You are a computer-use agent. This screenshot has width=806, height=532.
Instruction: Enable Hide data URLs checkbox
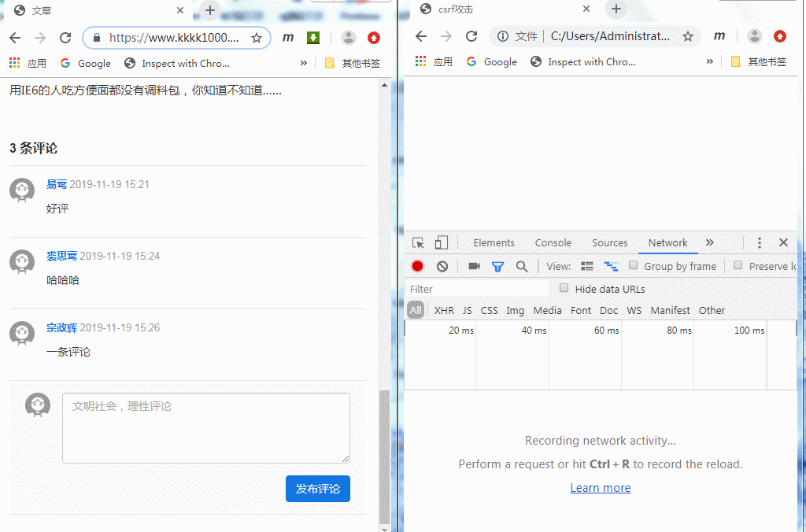(564, 288)
